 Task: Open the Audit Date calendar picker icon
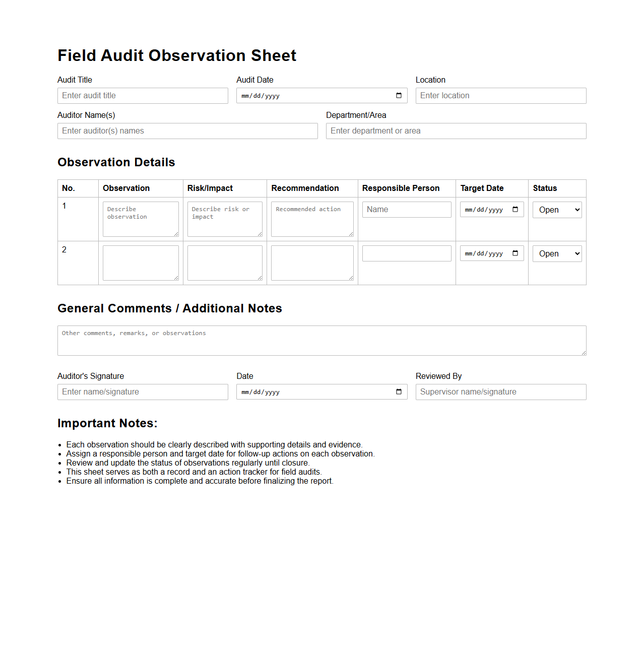click(399, 96)
